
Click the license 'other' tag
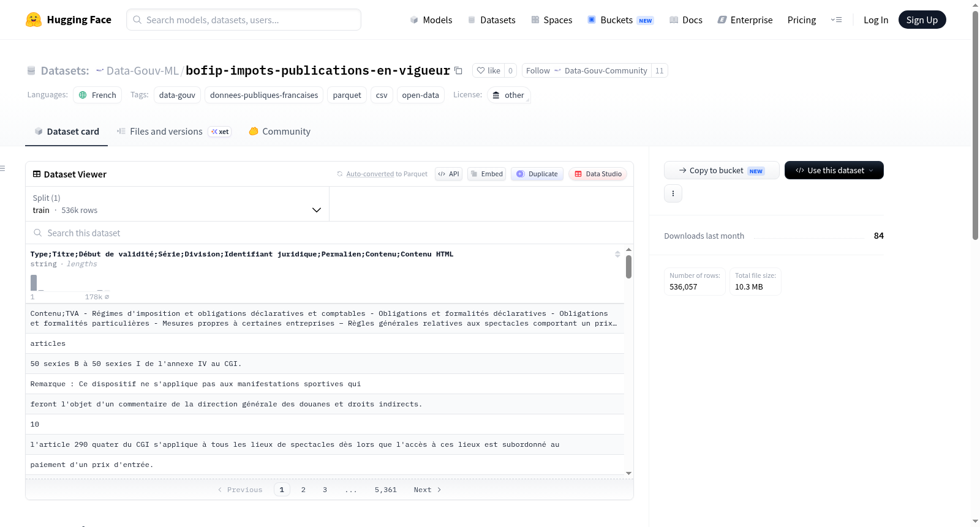click(x=508, y=95)
